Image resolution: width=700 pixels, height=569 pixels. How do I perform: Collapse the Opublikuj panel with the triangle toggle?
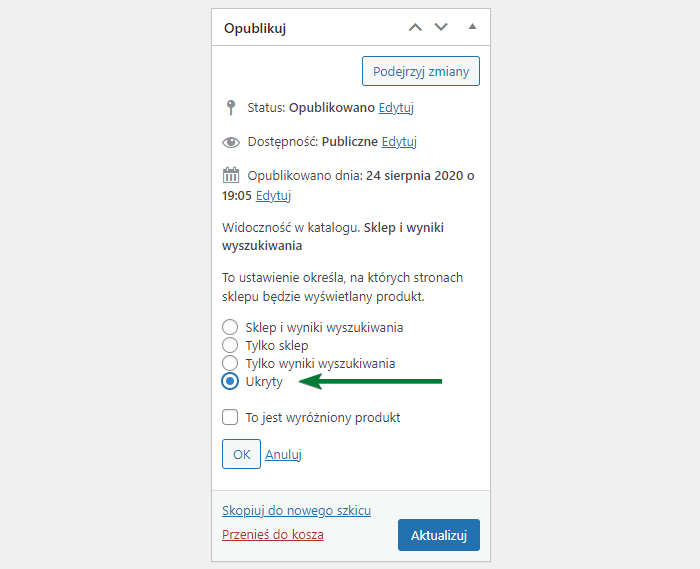click(x=472, y=27)
